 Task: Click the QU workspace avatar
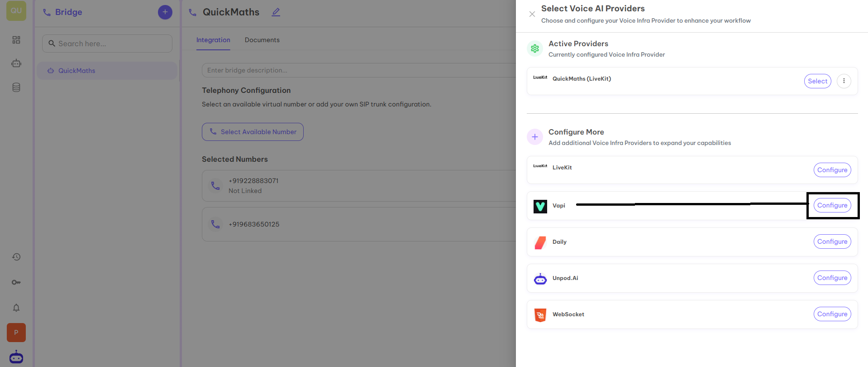(x=16, y=11)
